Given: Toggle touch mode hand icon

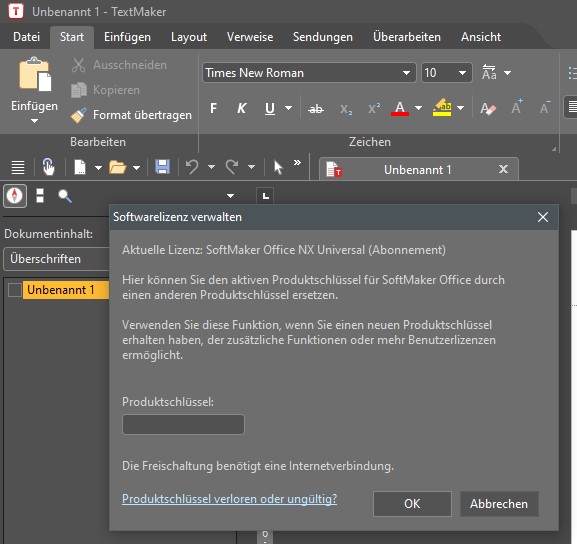Looking at the screenshot, I should [x=49, y=167].
